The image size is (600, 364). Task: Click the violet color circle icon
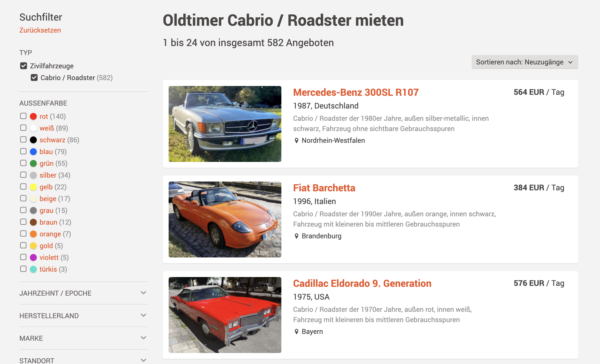click(33, 257)
